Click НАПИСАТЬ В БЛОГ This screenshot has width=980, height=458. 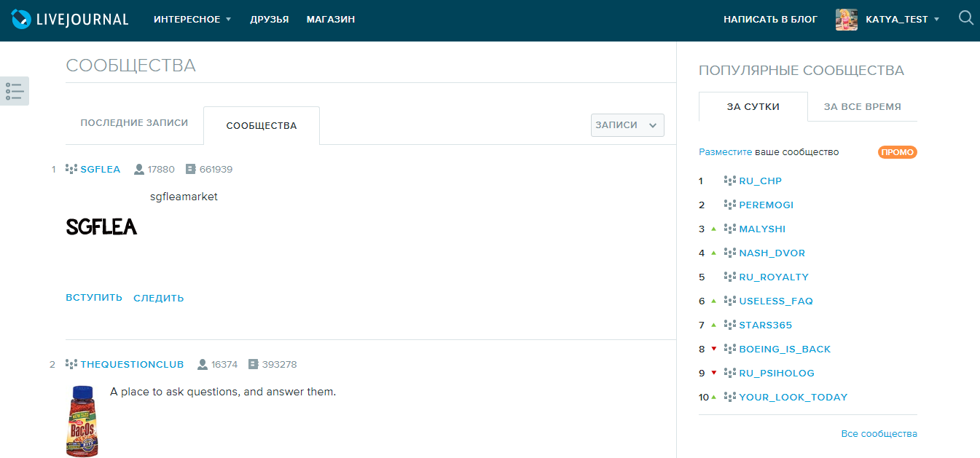[x=770, y=20]
